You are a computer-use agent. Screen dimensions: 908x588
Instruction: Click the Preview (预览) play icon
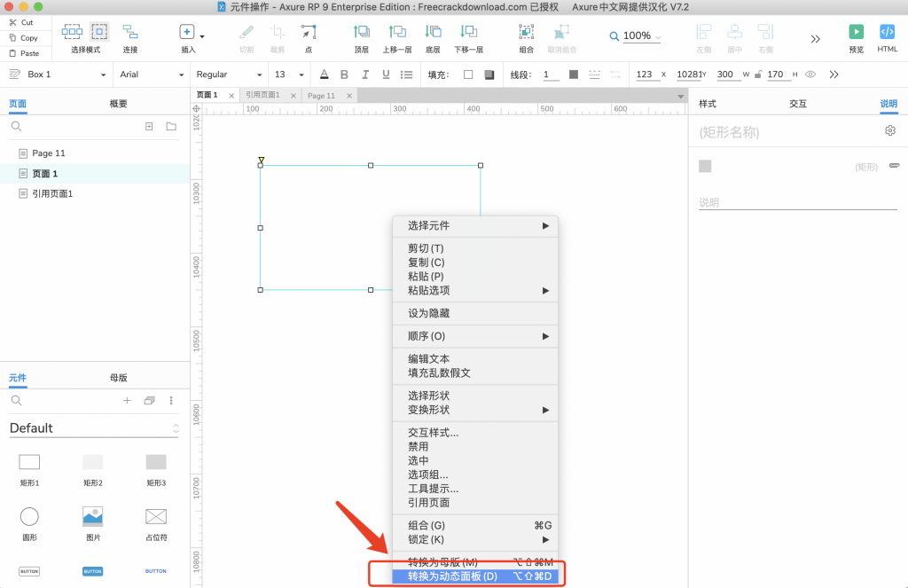coord(856,32)
